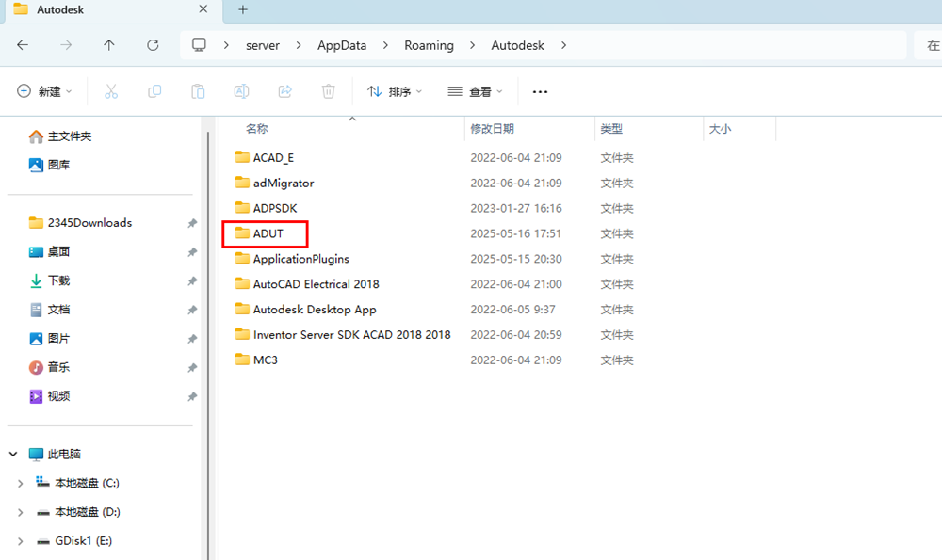Expand 本地磁盘 (C:) node
Screen dimensions: 942x560
click(21, 483)
